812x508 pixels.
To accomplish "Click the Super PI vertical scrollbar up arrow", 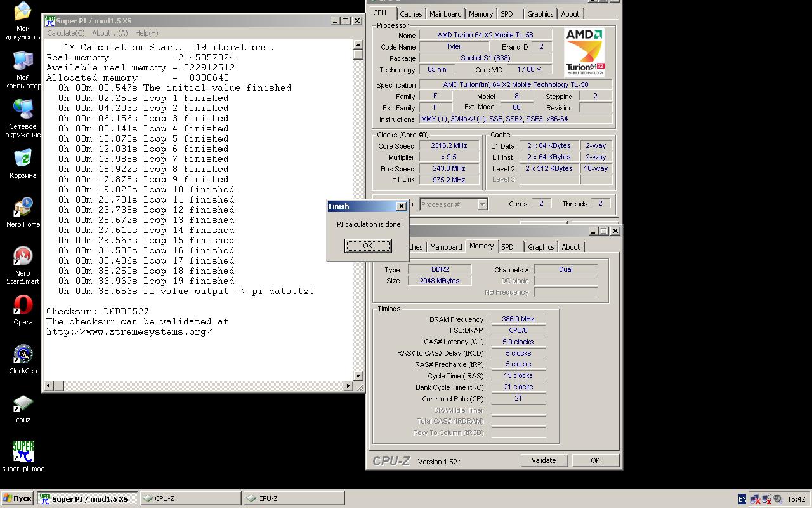I will tap(358, 44).
